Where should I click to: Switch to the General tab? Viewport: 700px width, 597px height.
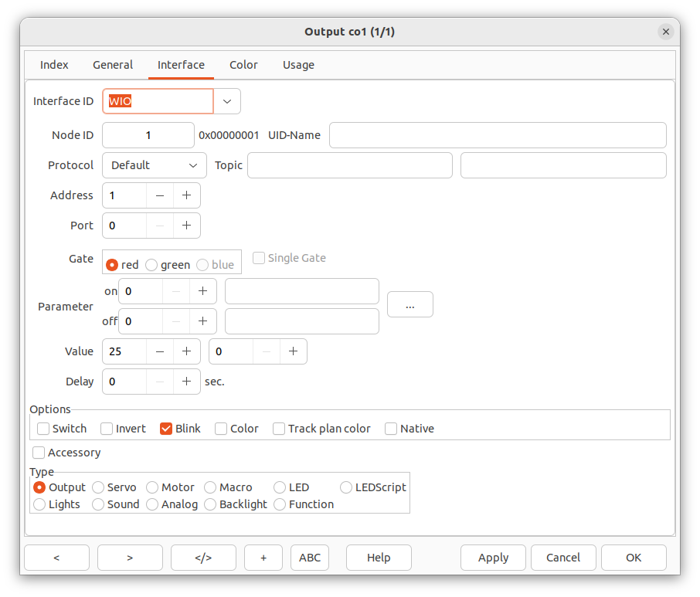[x=113, y=65]
